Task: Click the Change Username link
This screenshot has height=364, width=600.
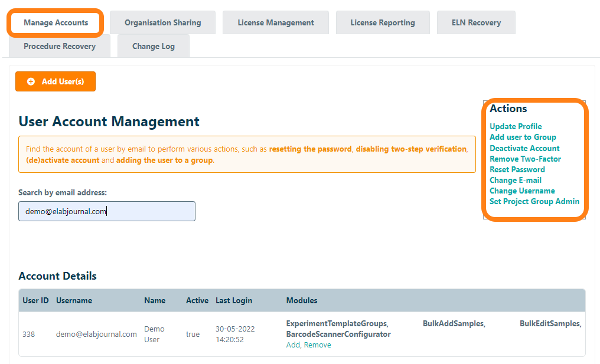Action: [x=522, y=191]
